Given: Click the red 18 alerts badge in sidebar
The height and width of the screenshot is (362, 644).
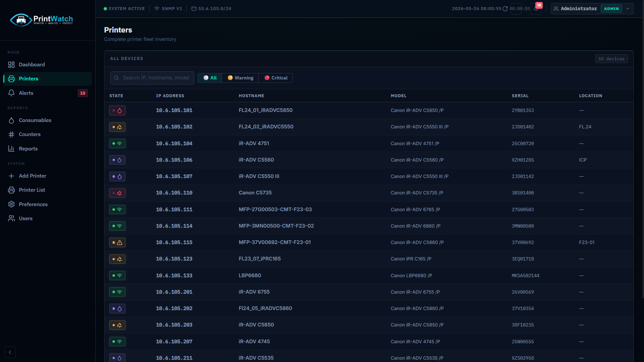Looking at the screenshot, I should tap(83, 93).
